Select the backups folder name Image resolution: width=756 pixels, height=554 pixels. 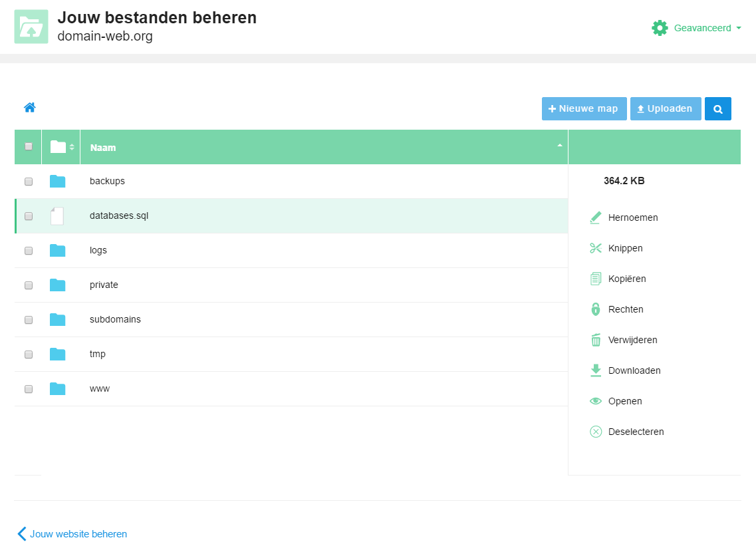coord(107,182)
